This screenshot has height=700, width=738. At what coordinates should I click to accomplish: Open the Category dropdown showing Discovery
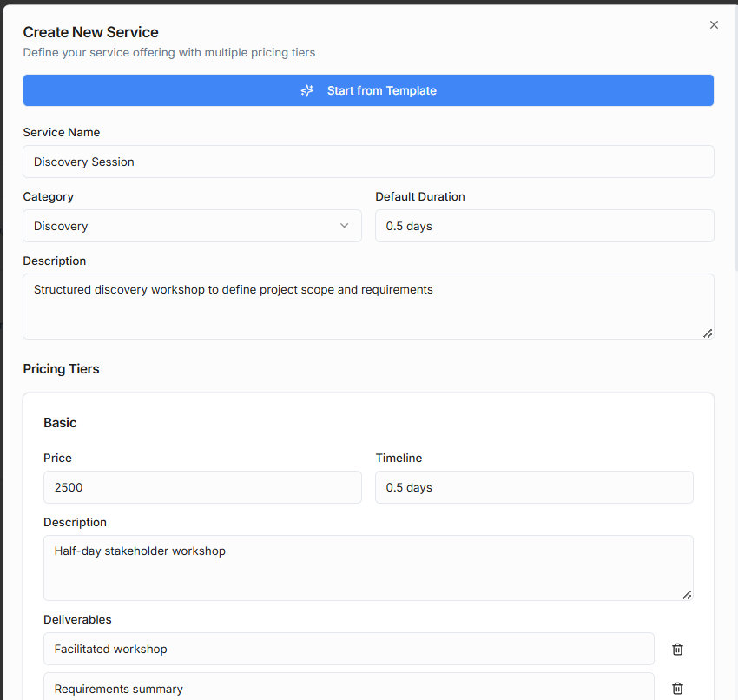point(191,225)
